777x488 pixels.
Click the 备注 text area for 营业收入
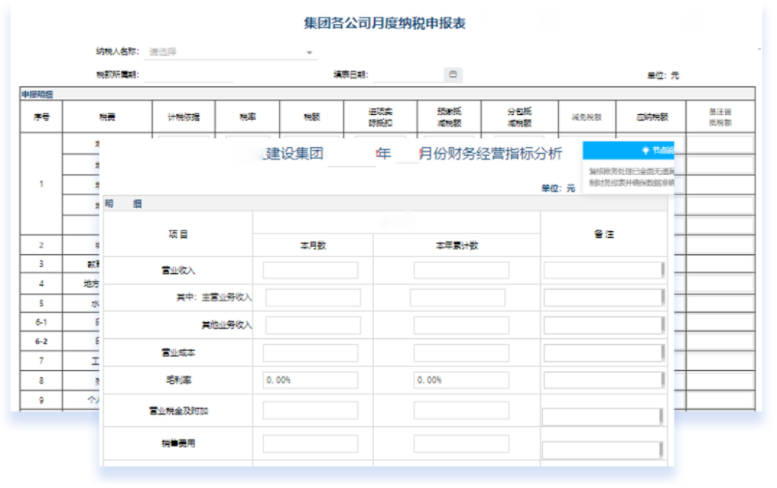[601, 270]
